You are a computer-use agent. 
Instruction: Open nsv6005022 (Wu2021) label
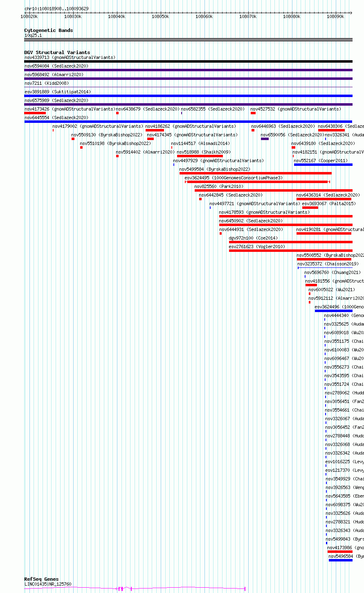[332, 290]
